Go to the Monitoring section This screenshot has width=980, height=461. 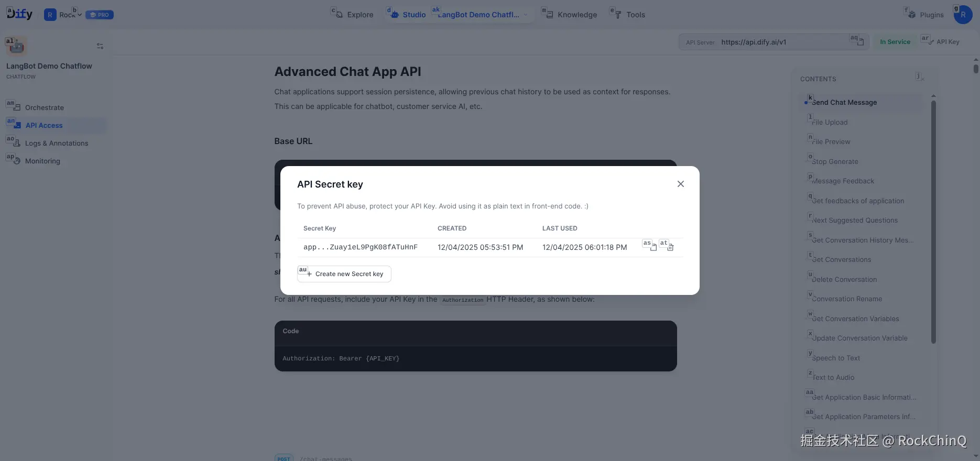tap(42, 161)
